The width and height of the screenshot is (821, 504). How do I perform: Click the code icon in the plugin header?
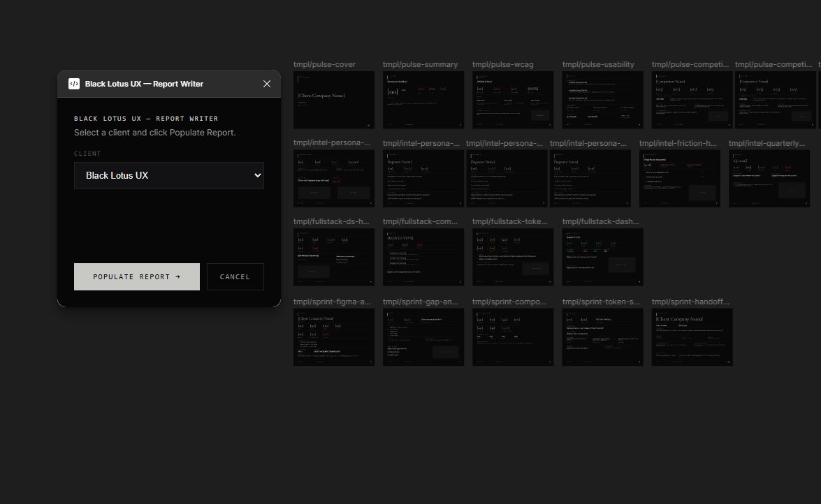(x=75, y=83)
